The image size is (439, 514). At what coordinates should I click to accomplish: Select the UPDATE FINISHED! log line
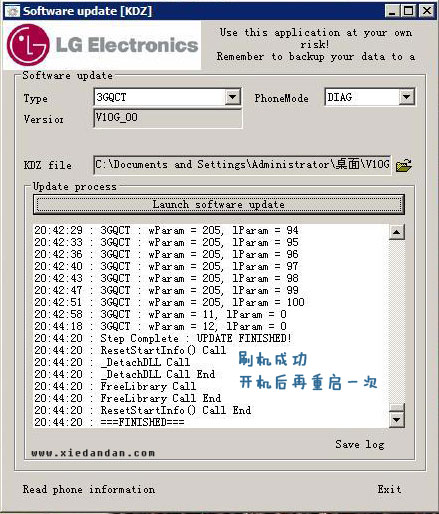[163, 338]
